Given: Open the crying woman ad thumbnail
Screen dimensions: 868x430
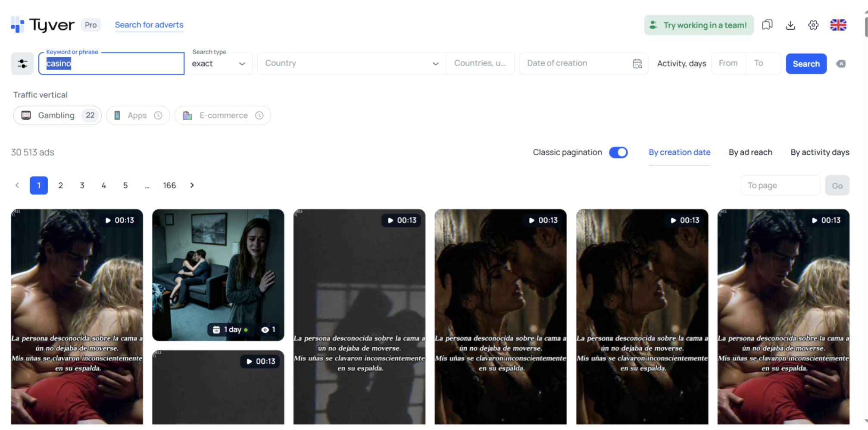Looking at the screenshot, I should click(x=218, y=275).
